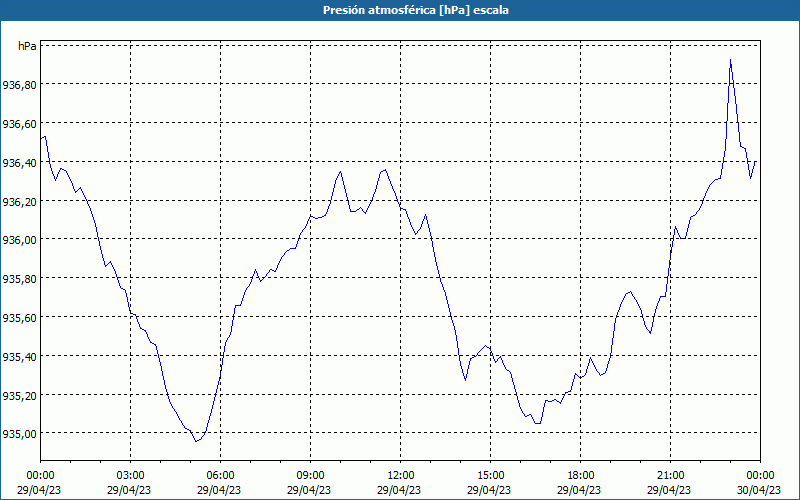
Task: Click the chart title 'Presión atmosférica [hPa] escala'
Action: [416, 10]
